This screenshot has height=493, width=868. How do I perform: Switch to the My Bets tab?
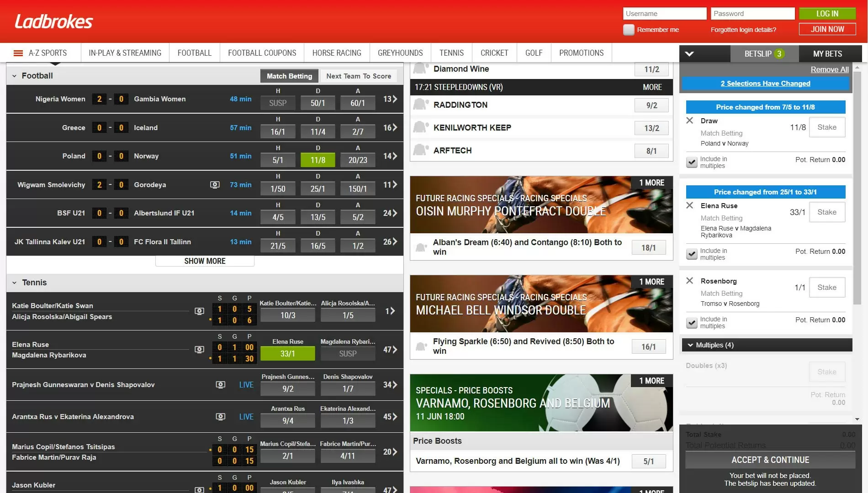[827, 54]
